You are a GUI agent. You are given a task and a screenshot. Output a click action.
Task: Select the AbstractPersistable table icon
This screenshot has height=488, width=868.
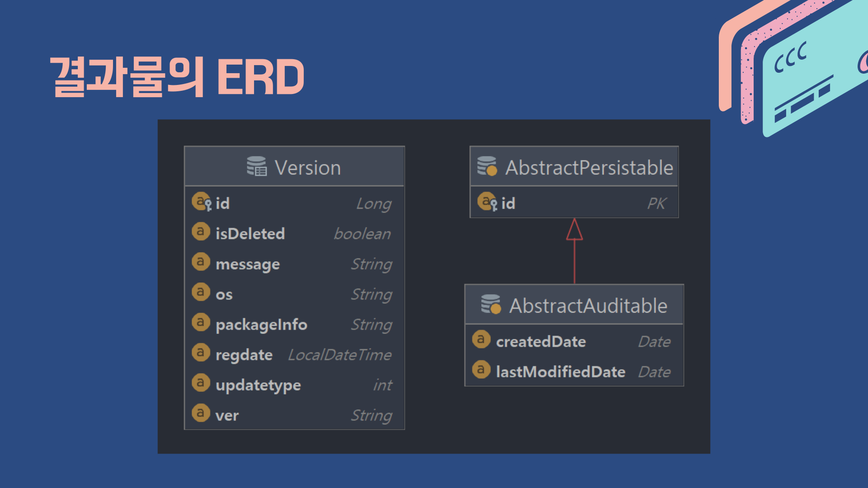pos(487,166)
